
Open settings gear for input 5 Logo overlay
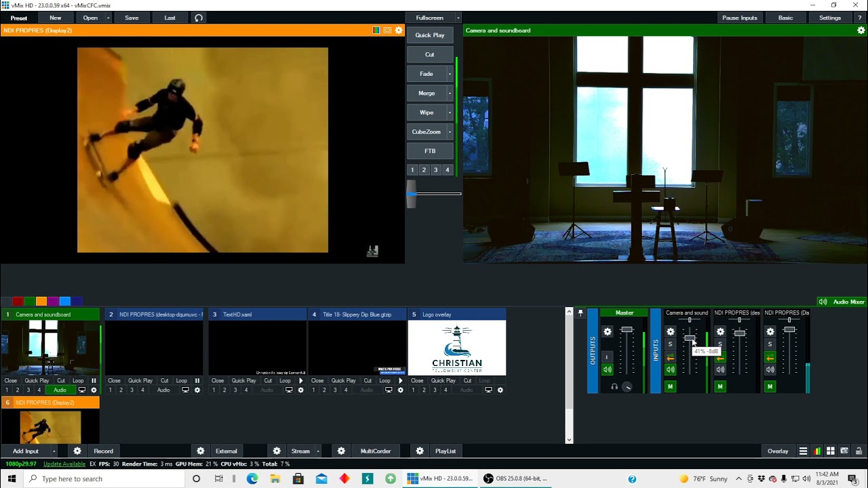(500, 390)
